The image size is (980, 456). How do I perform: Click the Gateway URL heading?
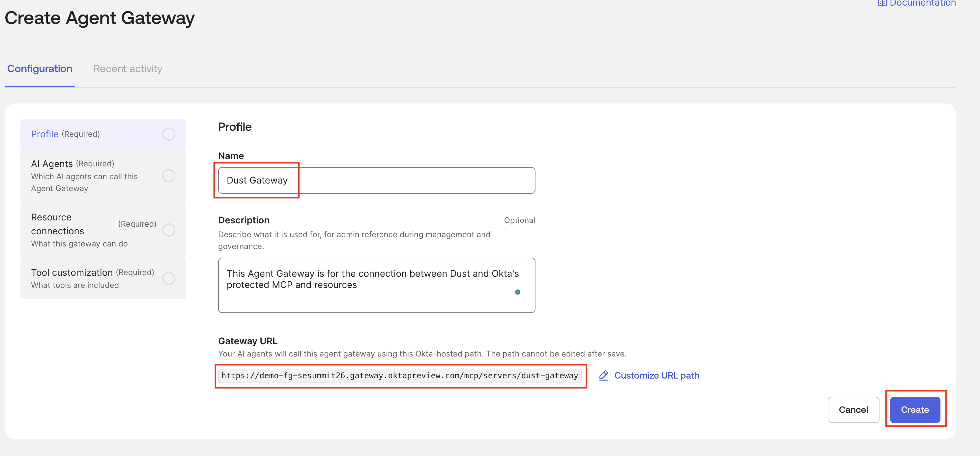click(x=248, y=341)
